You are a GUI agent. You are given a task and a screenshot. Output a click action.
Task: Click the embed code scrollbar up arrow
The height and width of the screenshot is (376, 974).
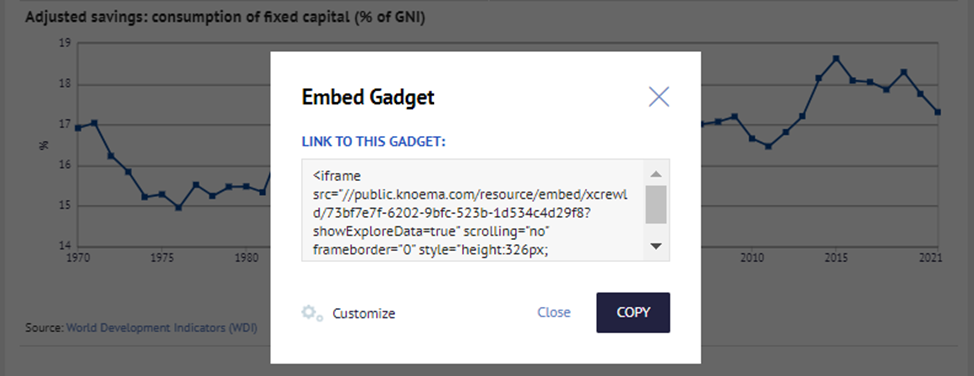(x=656, y=174)
